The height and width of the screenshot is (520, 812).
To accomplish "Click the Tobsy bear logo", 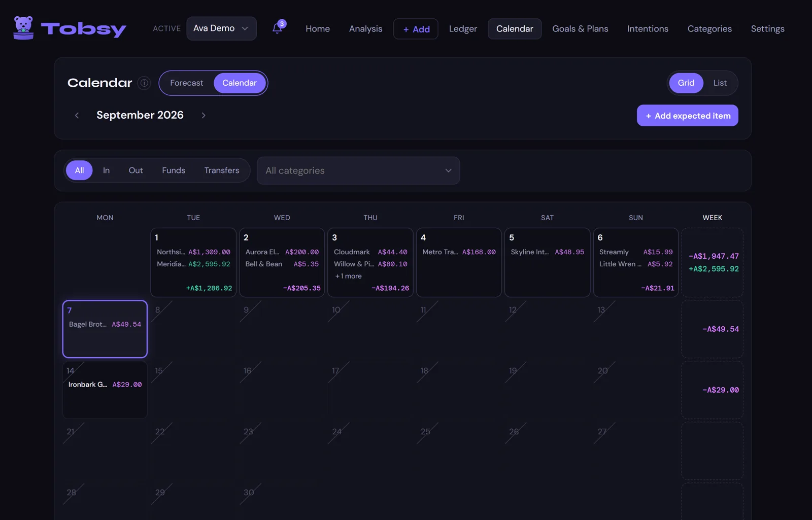I will pyautogui.click(x=23, y=28).
